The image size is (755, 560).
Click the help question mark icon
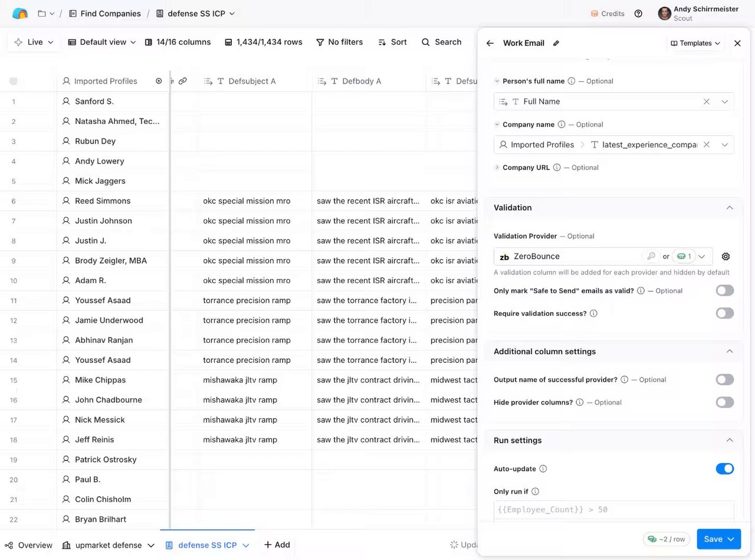638,14
